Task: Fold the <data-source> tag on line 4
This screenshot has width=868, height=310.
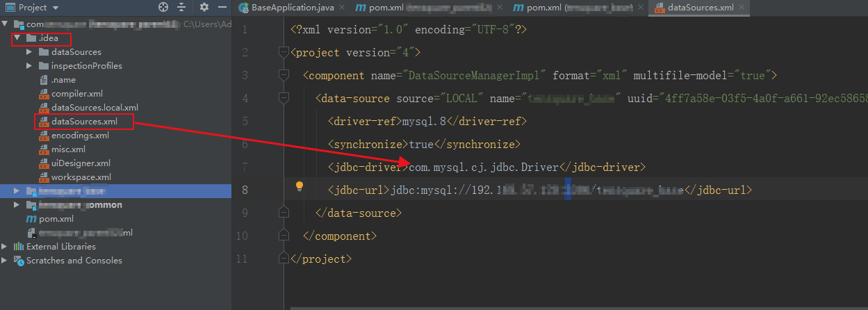Action: pyautogui.click(x=283, y=98)
